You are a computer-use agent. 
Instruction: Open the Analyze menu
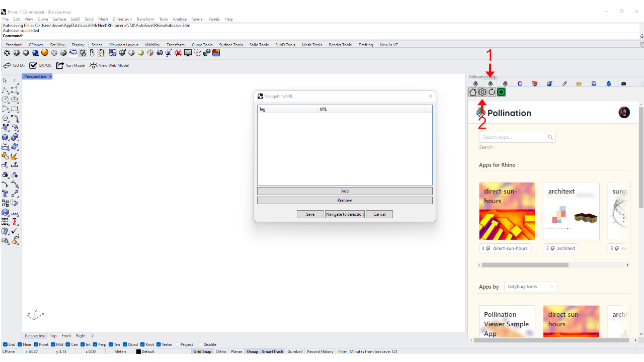180,19
